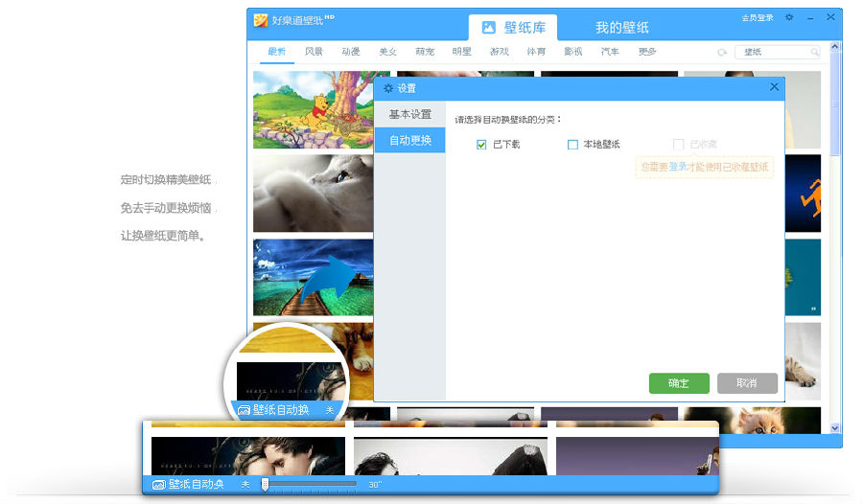Image resolution: width=863 pixels, height=504 pixels.
Task: Click the 好桌道壁纸 app logo icon
Action: 260,20
